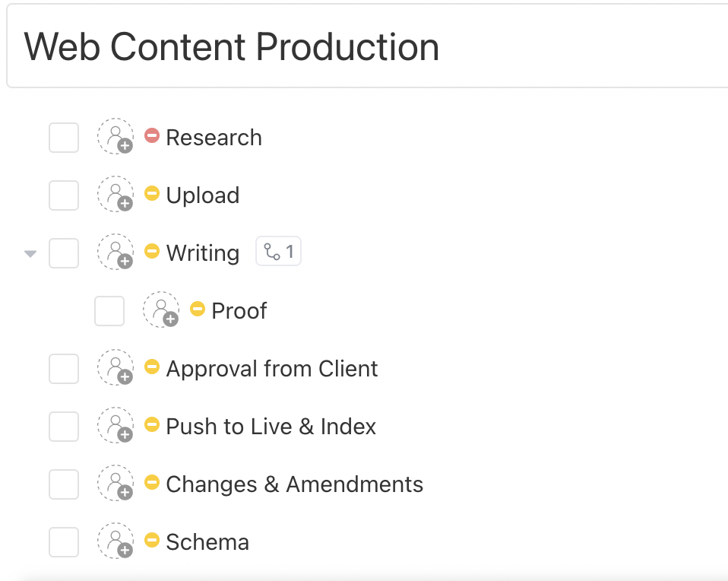
Task: Click the assign icon for Changes & Amendments
Action: tap(116, 484)
